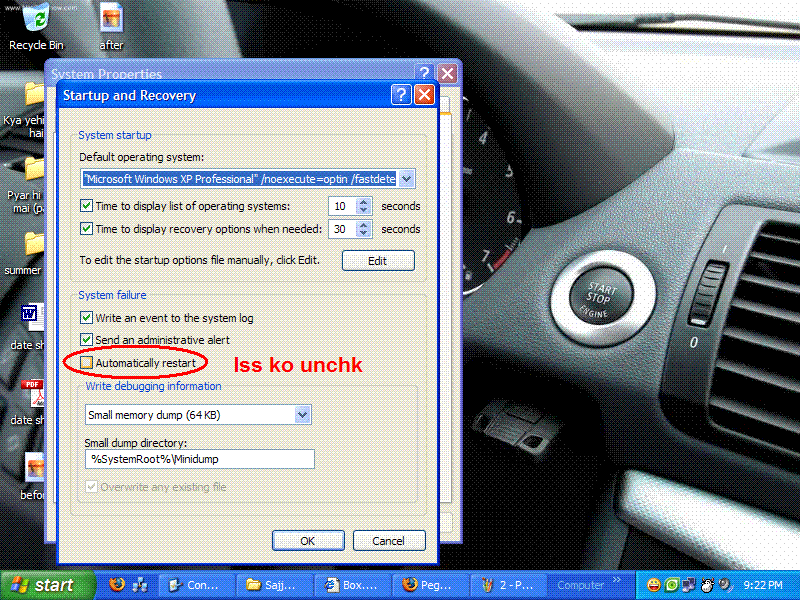
Task: Expand the Default operating system dropdown
Action: (x=406, y=179)
